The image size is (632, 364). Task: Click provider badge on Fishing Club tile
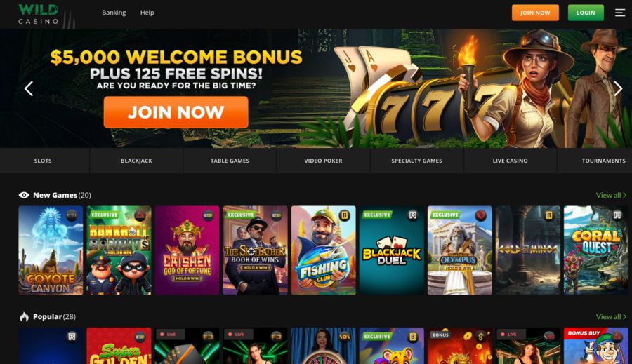344,215
